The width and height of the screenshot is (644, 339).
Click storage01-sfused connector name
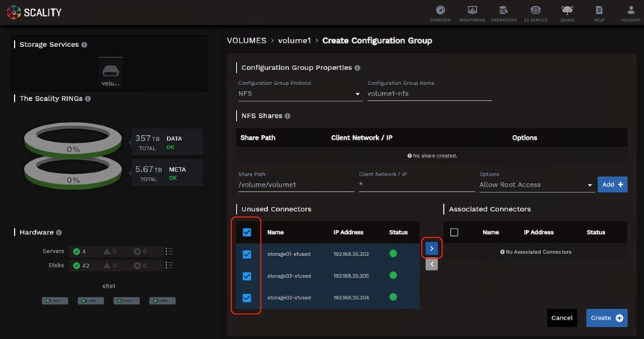pyautogui.click(x=289, y=255)
